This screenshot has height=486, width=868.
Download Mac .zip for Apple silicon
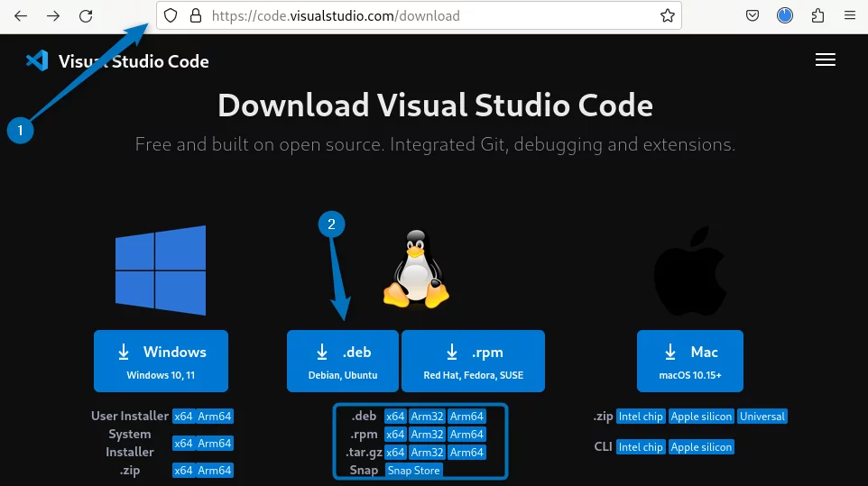click(701, 417)
